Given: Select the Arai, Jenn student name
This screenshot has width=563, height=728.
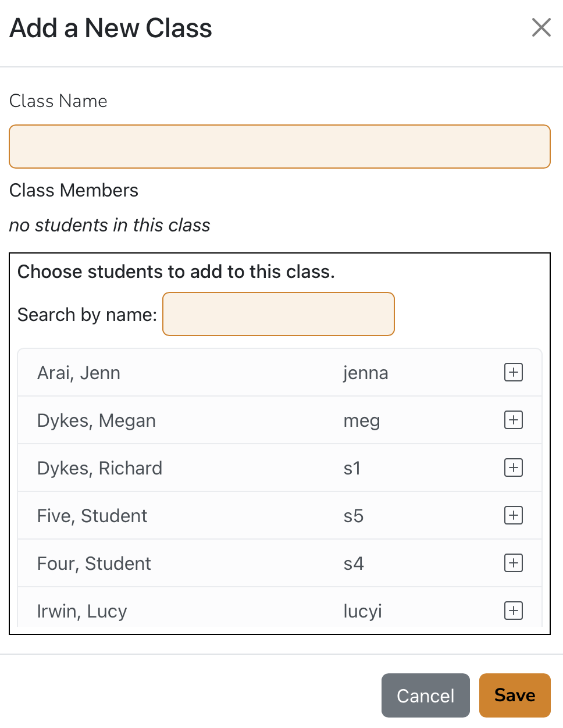Looking at the screenshot, I should point(79,373).
